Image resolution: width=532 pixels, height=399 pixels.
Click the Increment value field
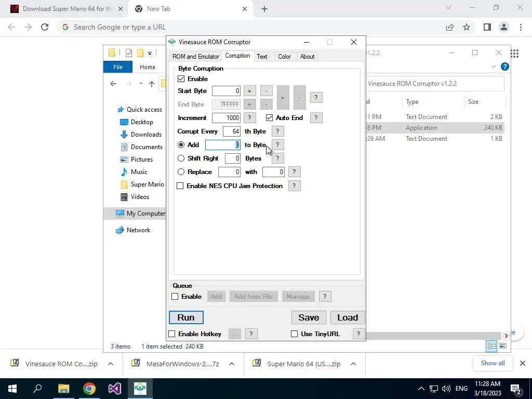pos(227,118)
